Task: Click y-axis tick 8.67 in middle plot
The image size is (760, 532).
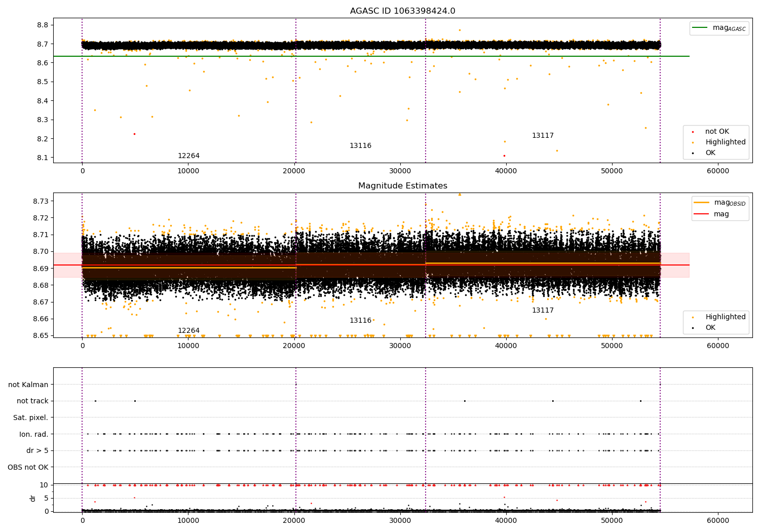Action: click(x=41, y=302)
